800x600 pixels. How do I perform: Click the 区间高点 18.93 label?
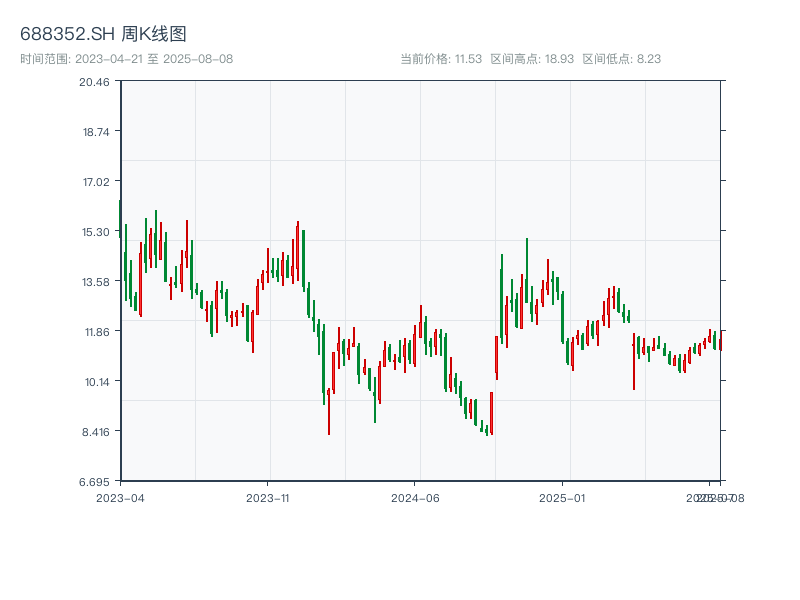click(x=532, y=59)
